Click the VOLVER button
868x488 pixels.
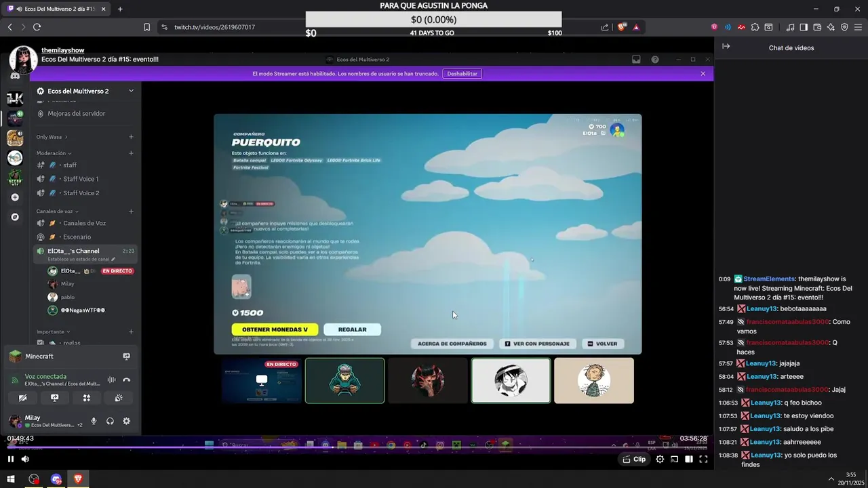click(x=602, y=344)
